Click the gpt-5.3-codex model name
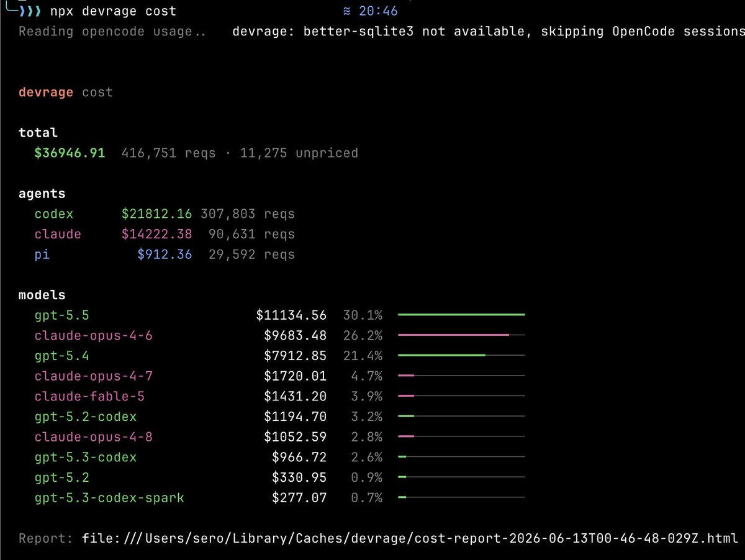Screen dimensions: 745x560 click(x=86, y=458)
